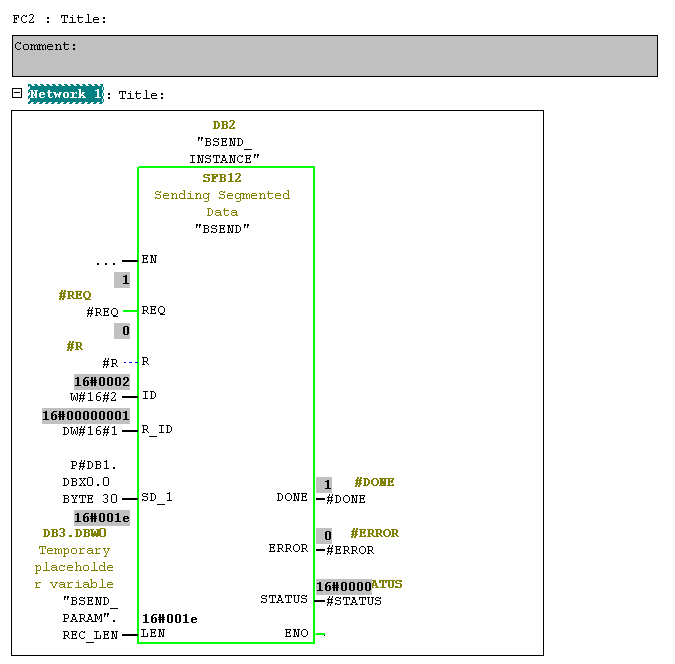The image size is (675, 664).
Task: Select the #REQ operand at REQ input
Action: pos(103,312)
